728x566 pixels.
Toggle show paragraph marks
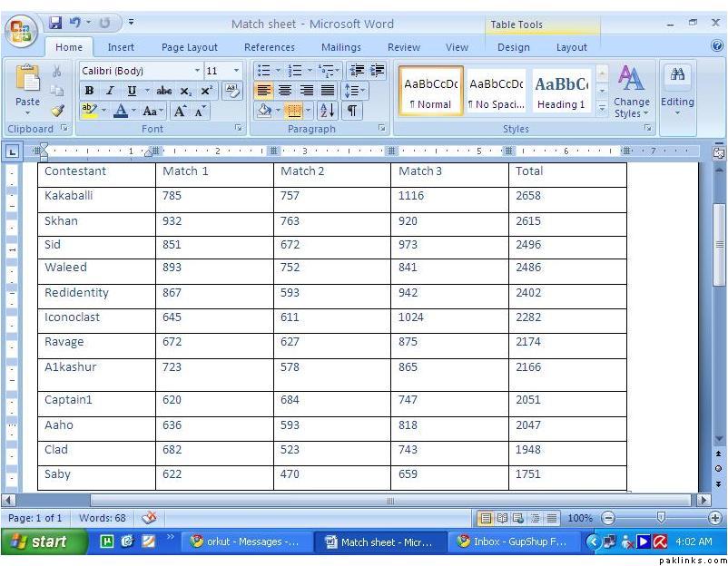coord(351,111)
